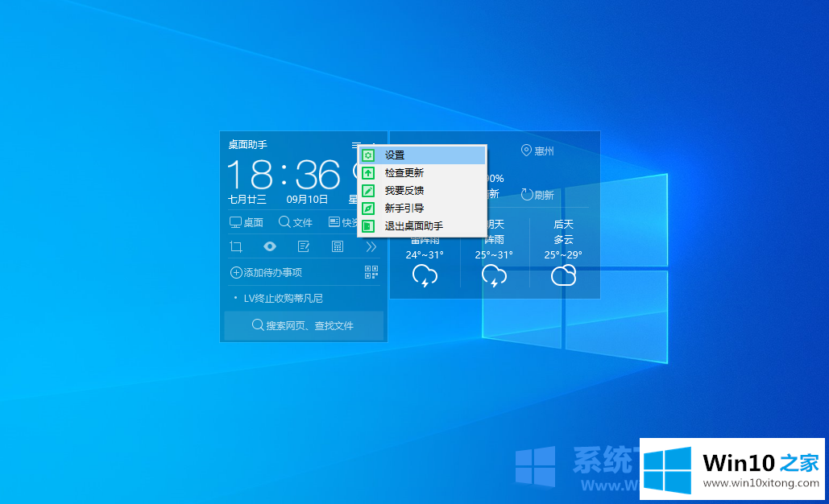Choose 我要反馈 in the menu

pos(422,190)
